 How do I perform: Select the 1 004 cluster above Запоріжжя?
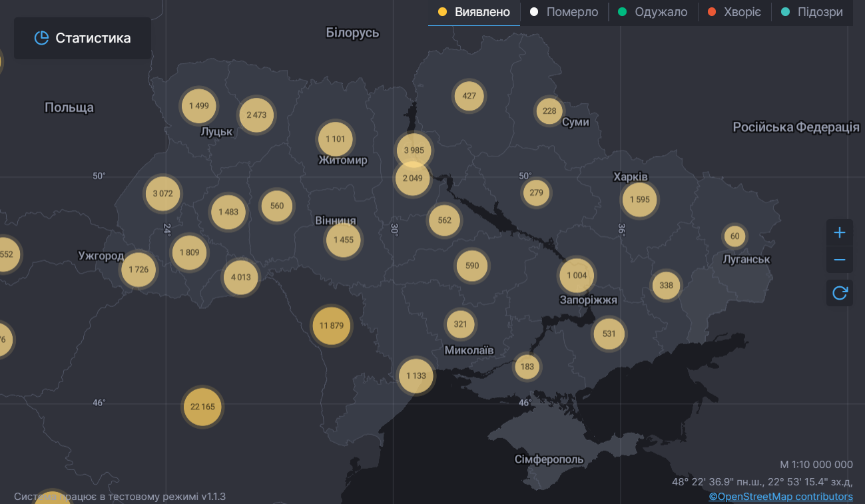(577, 276)
